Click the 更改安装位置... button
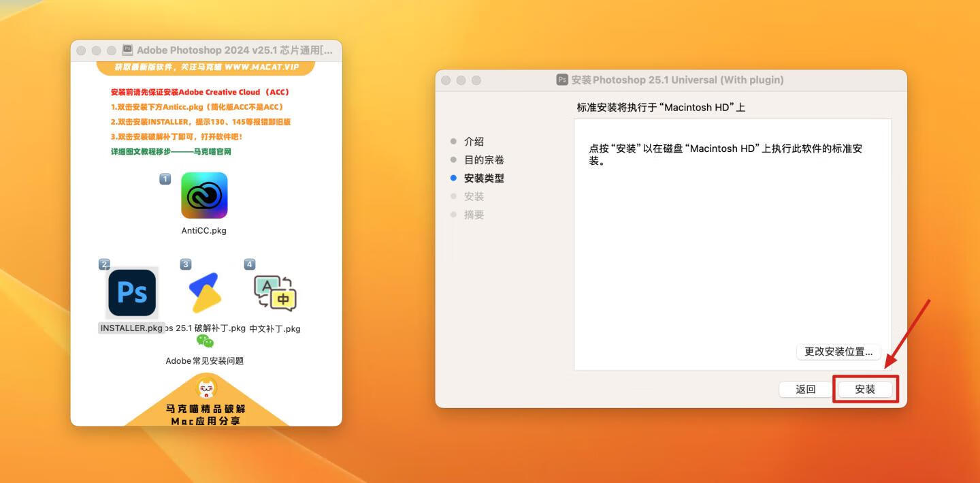Image resolution: width=980 pixels, height=483 pixels. 838,352
